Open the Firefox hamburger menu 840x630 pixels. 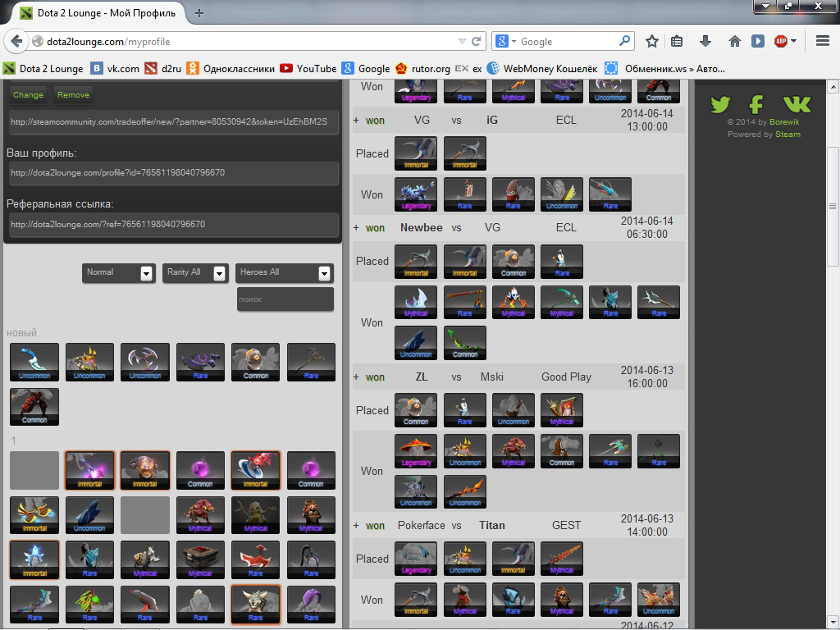[822, 41]
